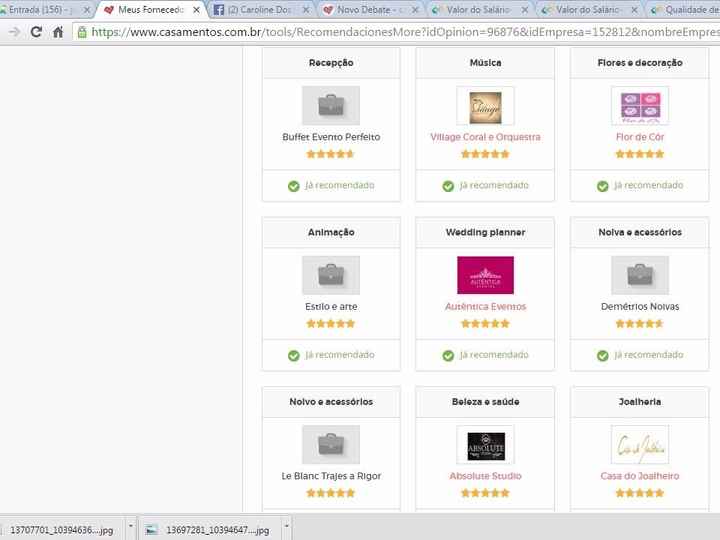The image size is (720, 540).
Task: Click the star rating of Demétrios Noivas
Action: (640, 323)
